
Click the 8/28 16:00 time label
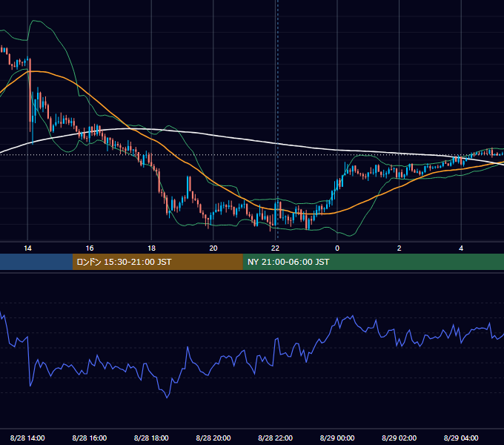click(90, 438)
